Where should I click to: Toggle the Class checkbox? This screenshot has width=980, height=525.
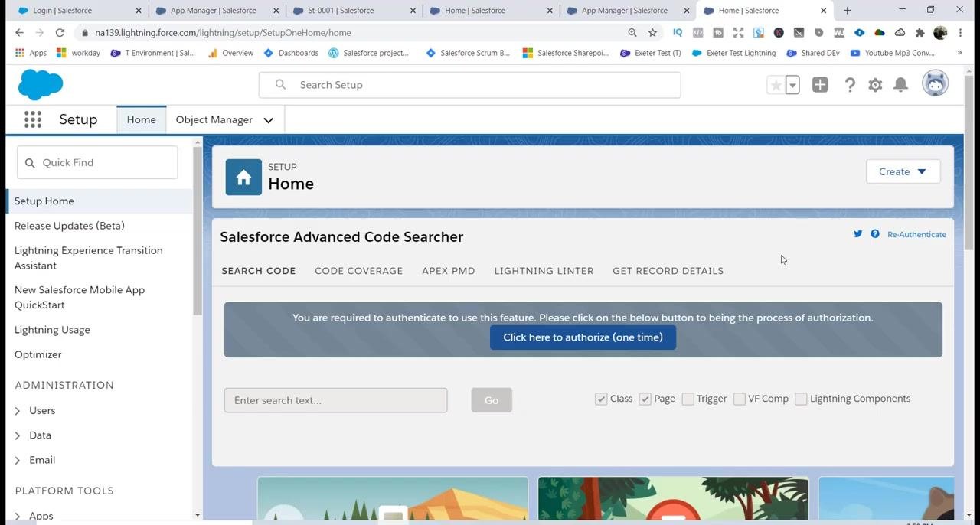601,399
